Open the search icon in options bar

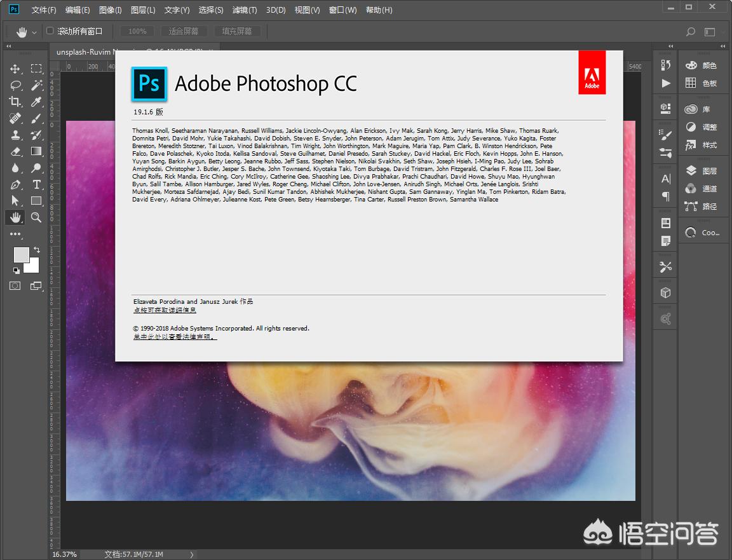[x=691, y=31]
